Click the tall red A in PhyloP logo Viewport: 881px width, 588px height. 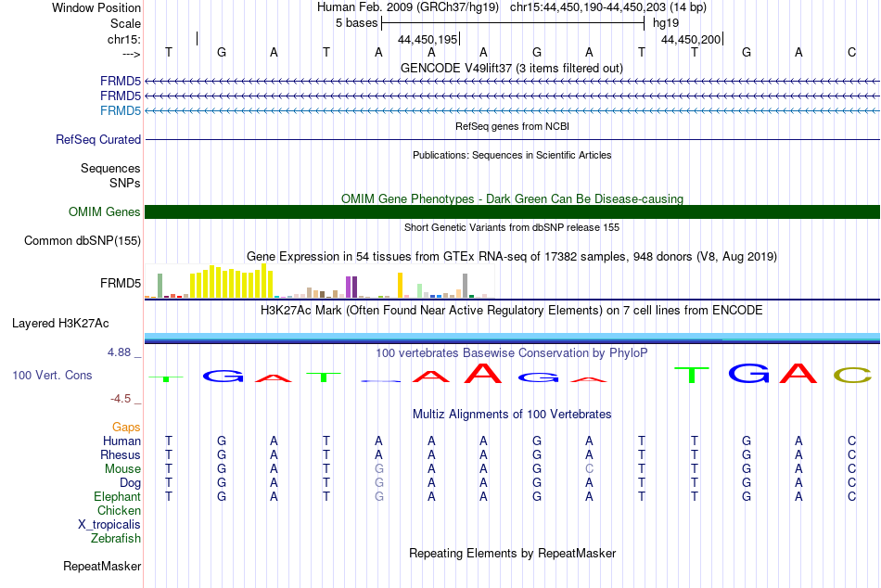[x=483, y=373]
